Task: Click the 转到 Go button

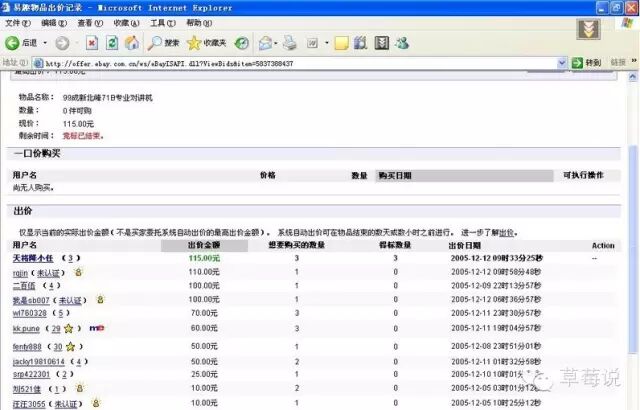Action: click(587, 63)
